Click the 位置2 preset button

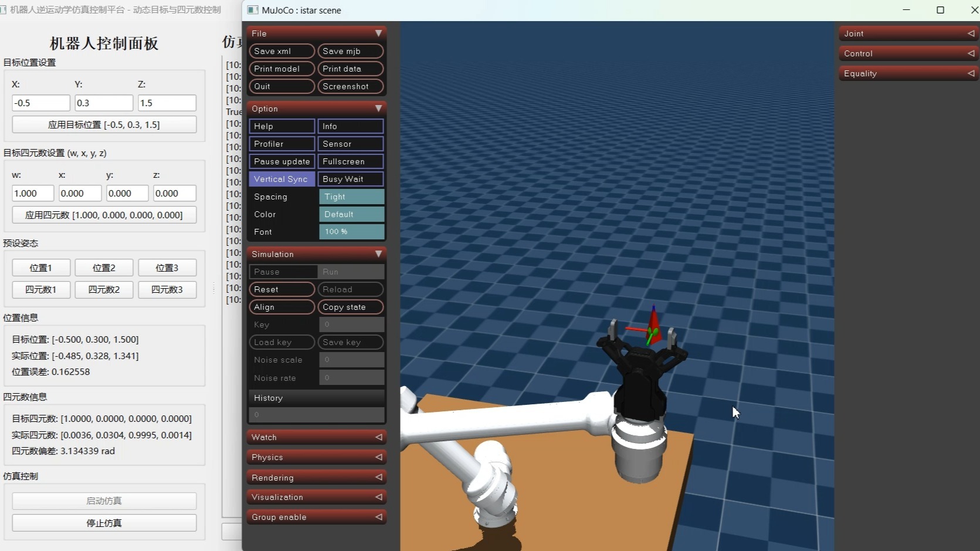point(104,268)
